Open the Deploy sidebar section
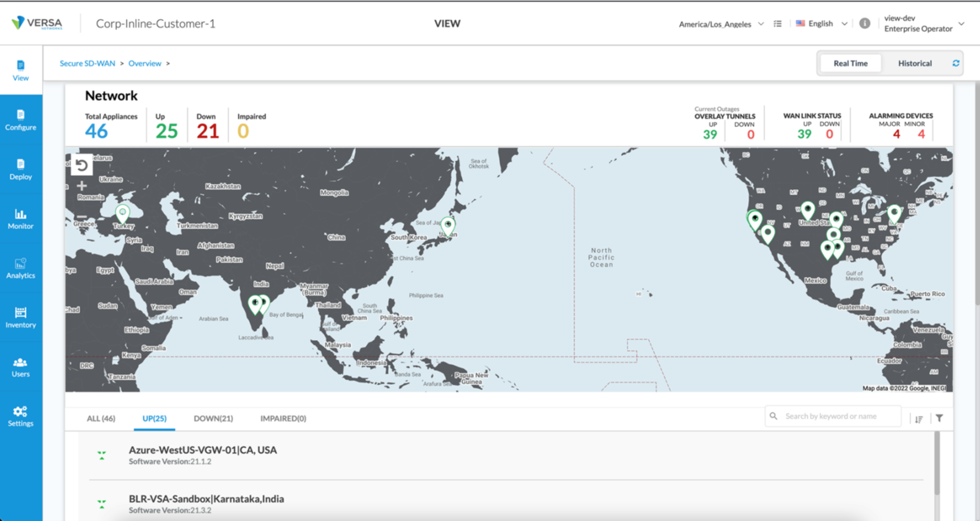The width and height of the screenshot is (980, 521). (21, 169)
